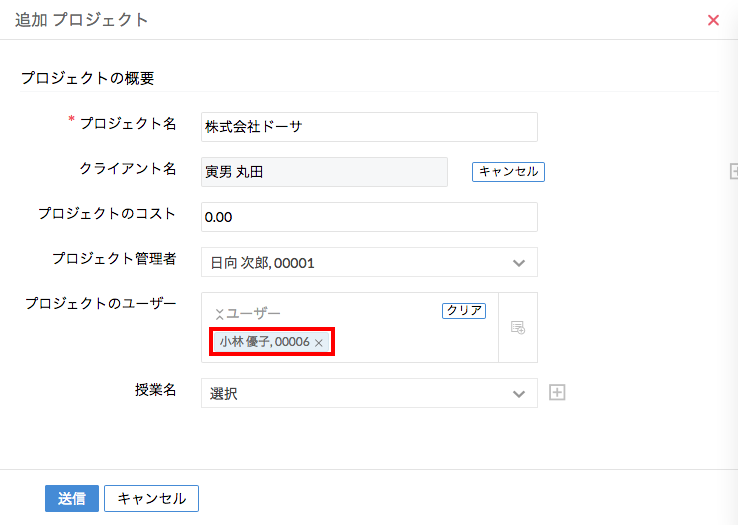Click the プロジェクトの概要 section heading
The width and height of the screenshot is (738, 525).
click(87, 78)
